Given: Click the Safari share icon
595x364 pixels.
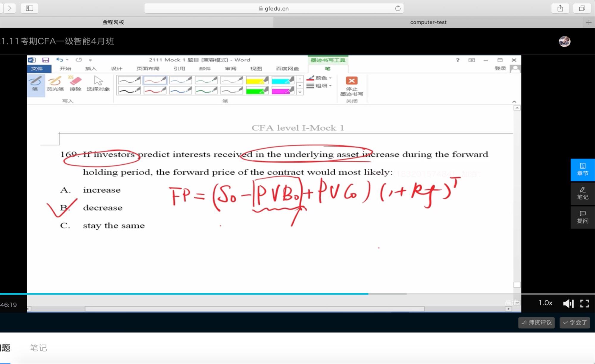Looking at the screenshot, I should pos(560,8).
